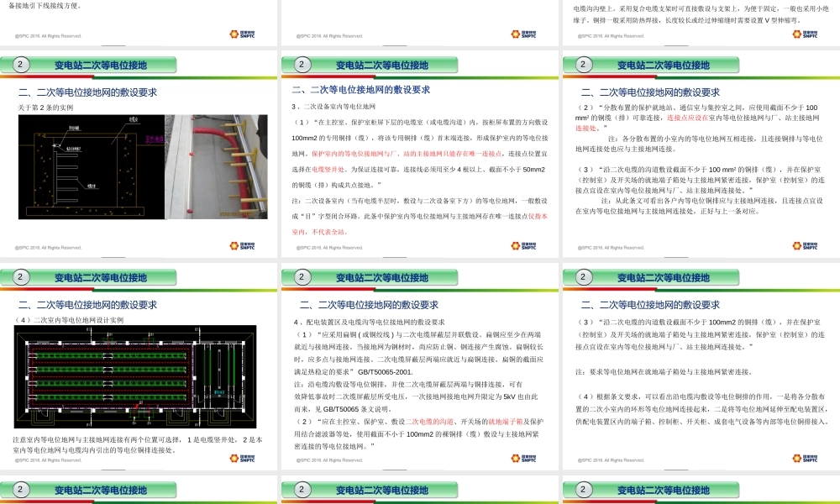Click paragraph （4）根据条文要求，可以看出沿电缆沟敷设等电位铜排的作用
Screen dimensions: 840x504
(702, 409)
